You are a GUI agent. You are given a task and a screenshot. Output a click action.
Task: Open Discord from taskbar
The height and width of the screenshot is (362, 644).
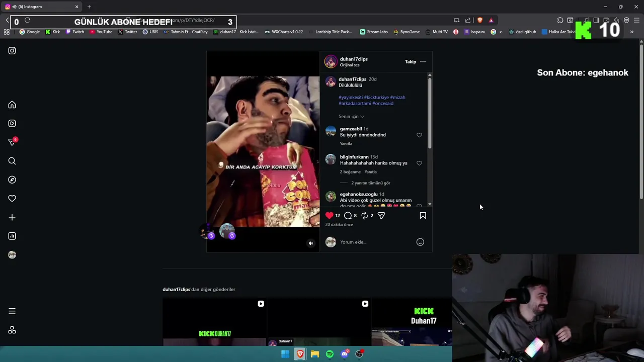[x=345, y=354]
